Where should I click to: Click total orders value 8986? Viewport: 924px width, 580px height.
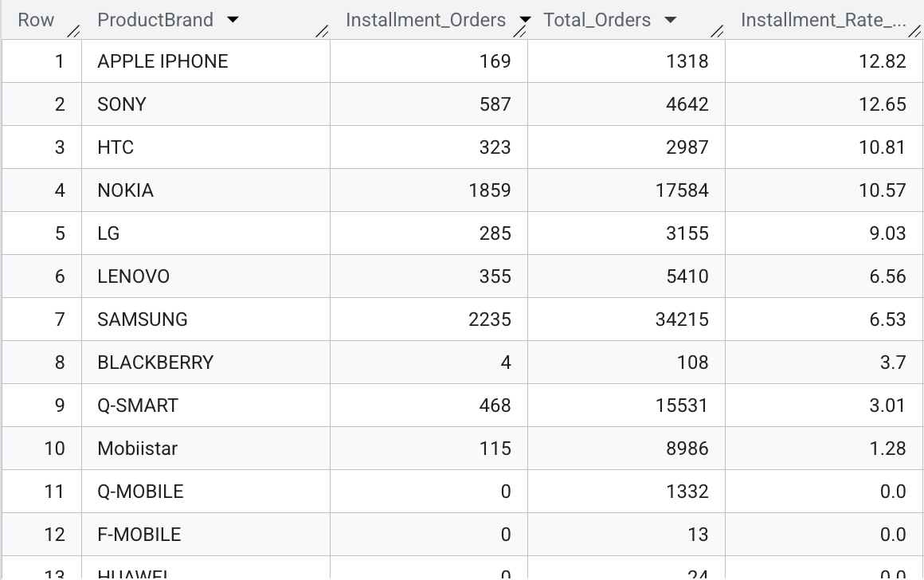[x=687, y=449]
